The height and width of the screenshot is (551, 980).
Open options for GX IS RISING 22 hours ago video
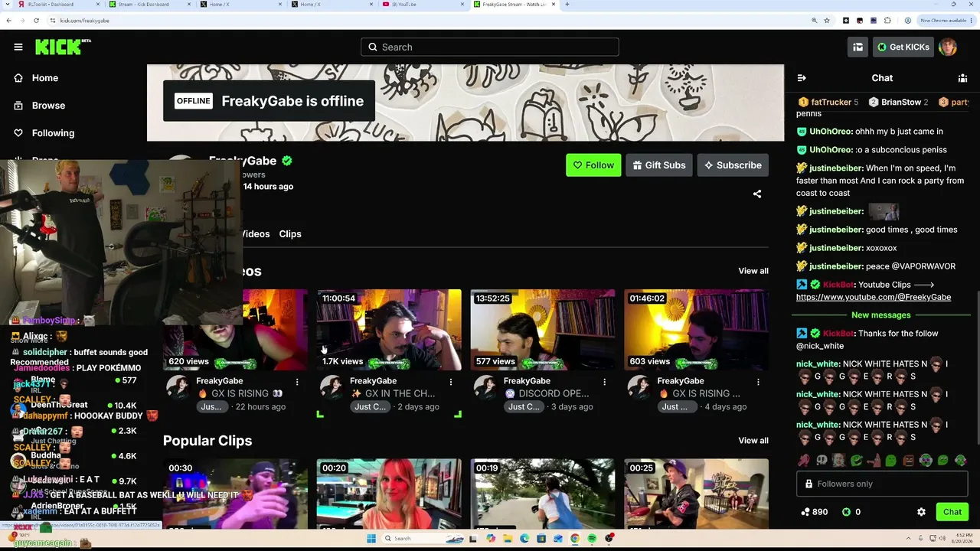(x=297, y=381)
